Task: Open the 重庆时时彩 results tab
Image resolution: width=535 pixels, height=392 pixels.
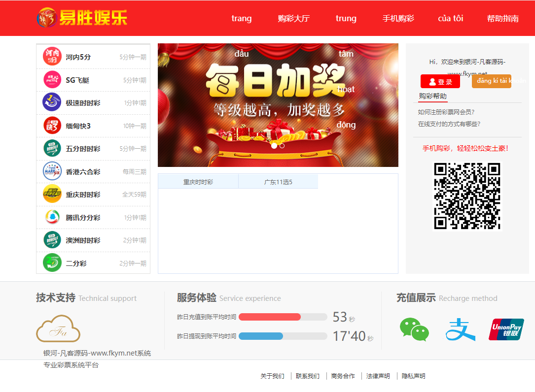Action: pyautogui.click(x=197, y=181)
